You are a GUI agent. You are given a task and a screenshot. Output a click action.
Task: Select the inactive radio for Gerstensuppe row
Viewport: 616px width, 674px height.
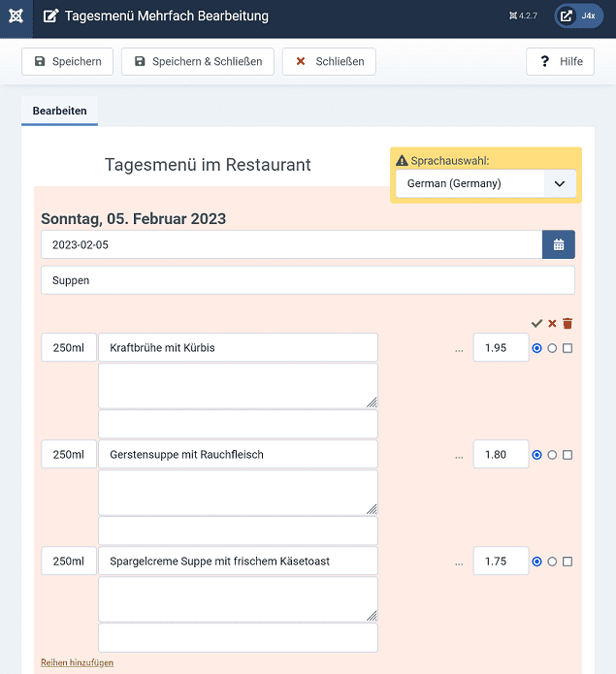tap(552, 455)
